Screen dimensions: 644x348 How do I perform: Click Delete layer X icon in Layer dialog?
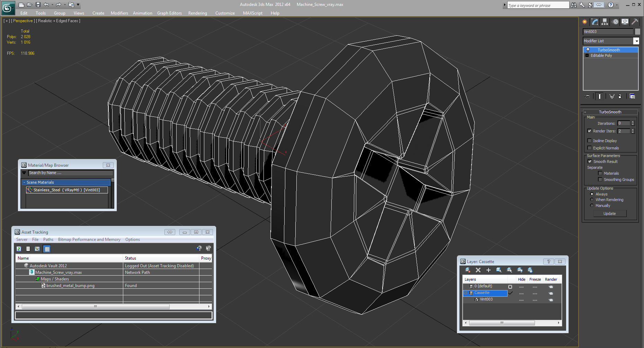click(x=478, y=270)
